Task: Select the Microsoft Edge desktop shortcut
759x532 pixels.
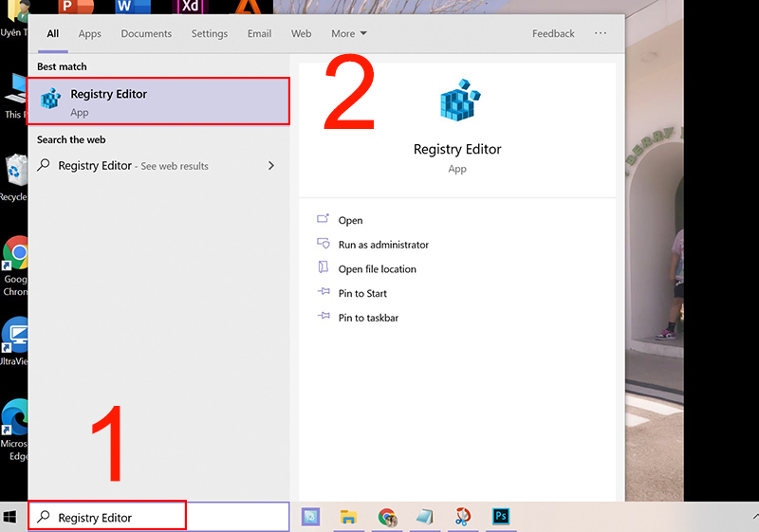Action: tap(14, 430)
